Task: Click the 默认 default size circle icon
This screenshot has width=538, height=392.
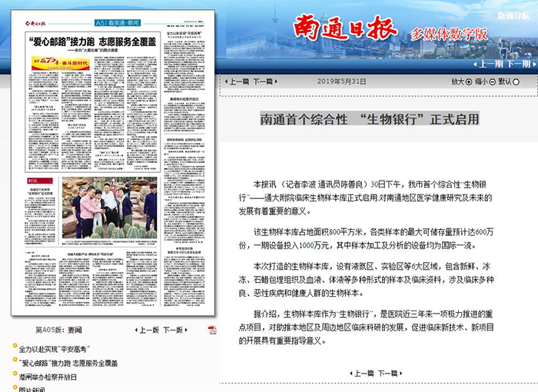Action: point(516,81)
